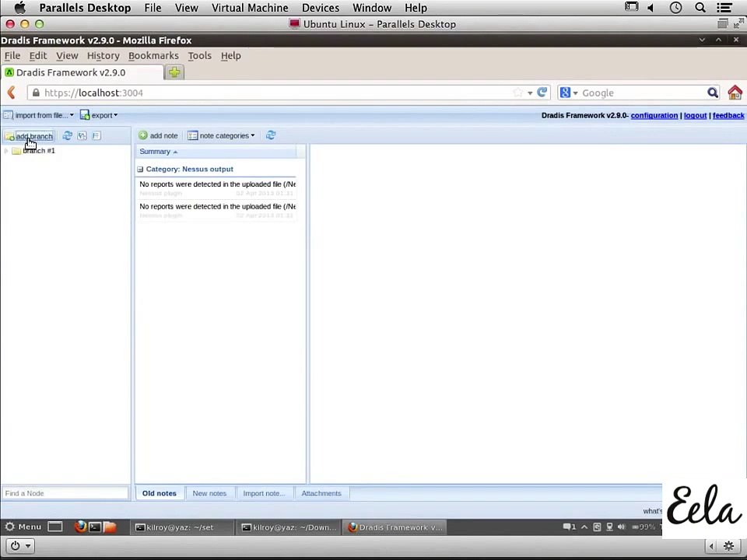
Task: Open Firefox History menu
Action: (103, 56)
